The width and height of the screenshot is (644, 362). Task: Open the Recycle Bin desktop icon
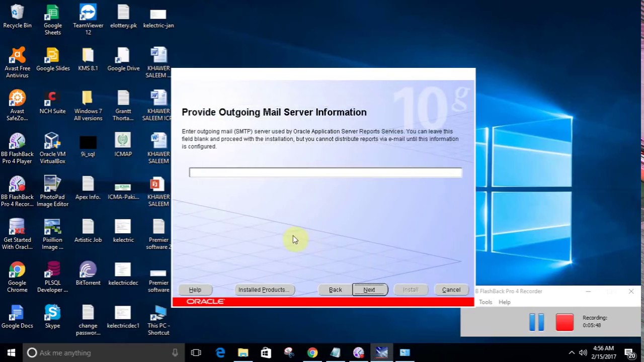pos(17,17)
